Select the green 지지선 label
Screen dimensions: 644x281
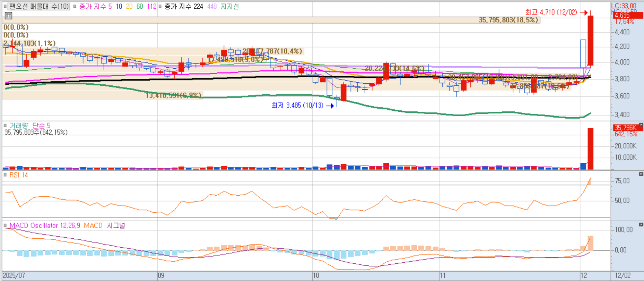click(x=230, y=6)
